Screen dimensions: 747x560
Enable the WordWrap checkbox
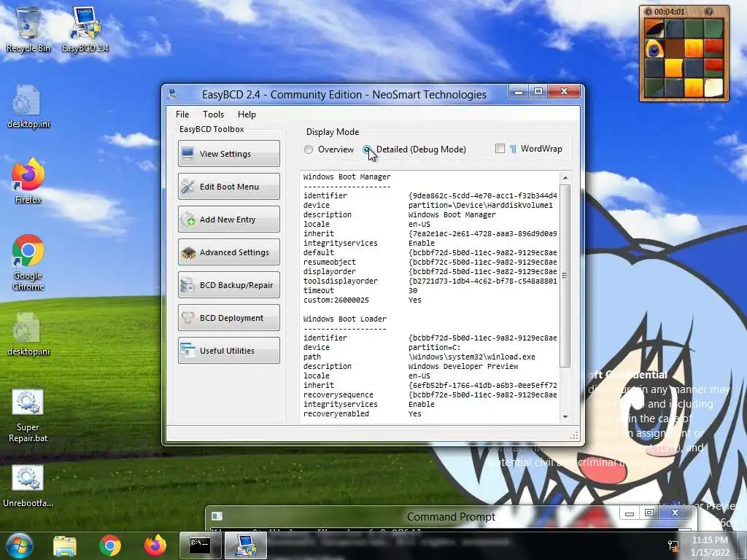click(500, 149)
